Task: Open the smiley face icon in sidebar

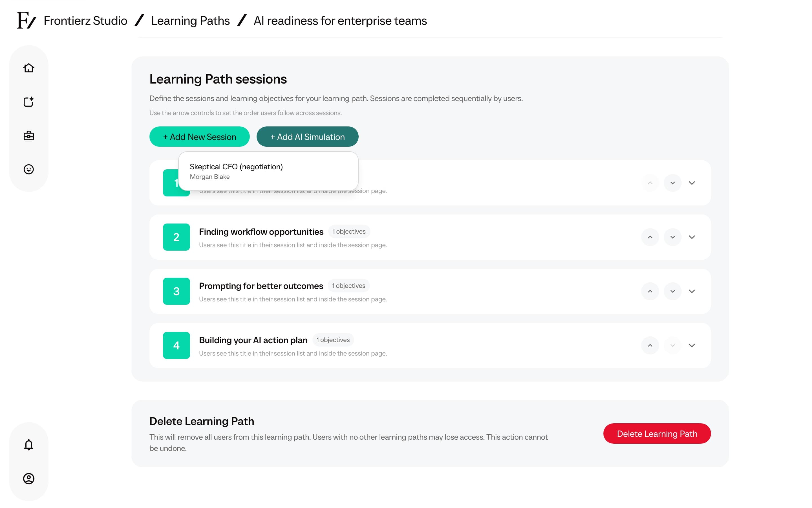Action: 29,169
